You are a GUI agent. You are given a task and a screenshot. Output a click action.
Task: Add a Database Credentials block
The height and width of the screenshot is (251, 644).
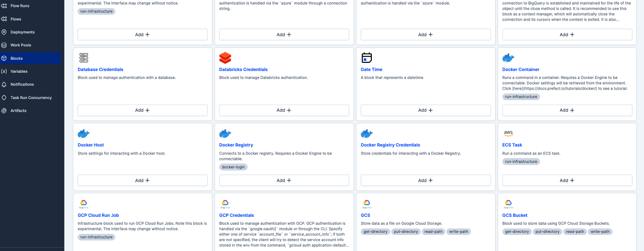point(142,110)
